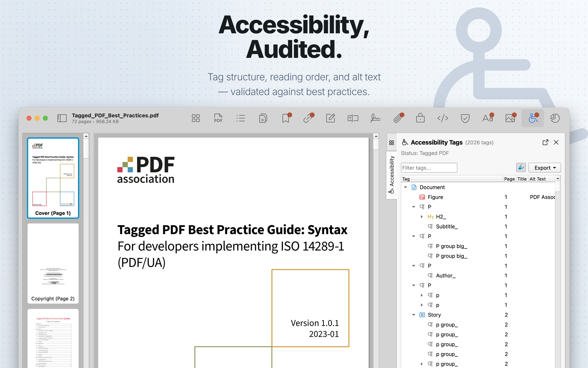Select the table of contents page thumbnail
The image size is (588, 368).
53,339
